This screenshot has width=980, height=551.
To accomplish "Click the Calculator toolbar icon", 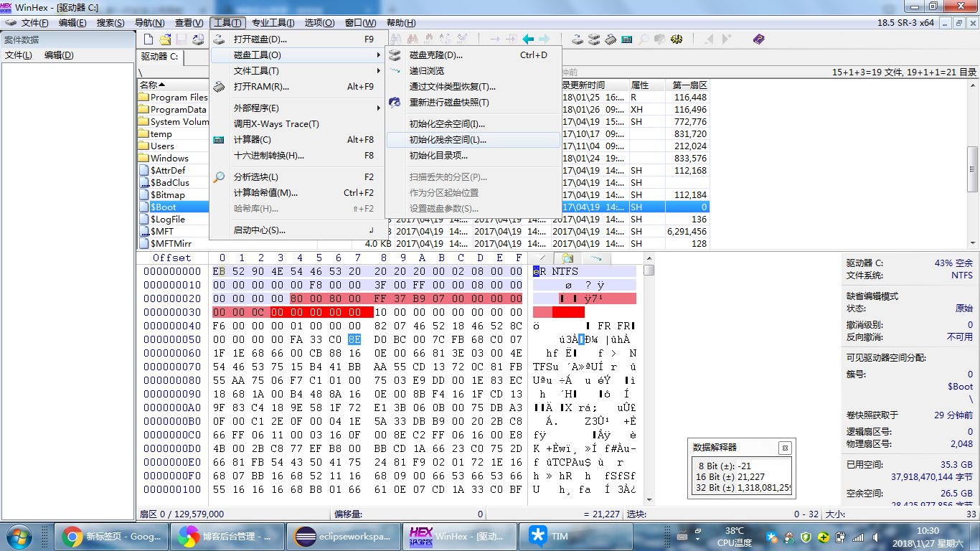I will (626, 39).
